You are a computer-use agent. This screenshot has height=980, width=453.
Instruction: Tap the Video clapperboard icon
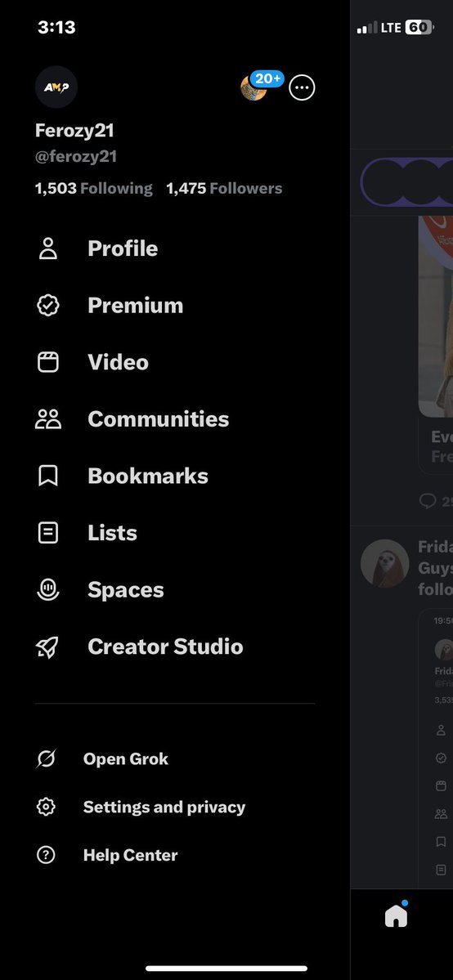point(48,363)
